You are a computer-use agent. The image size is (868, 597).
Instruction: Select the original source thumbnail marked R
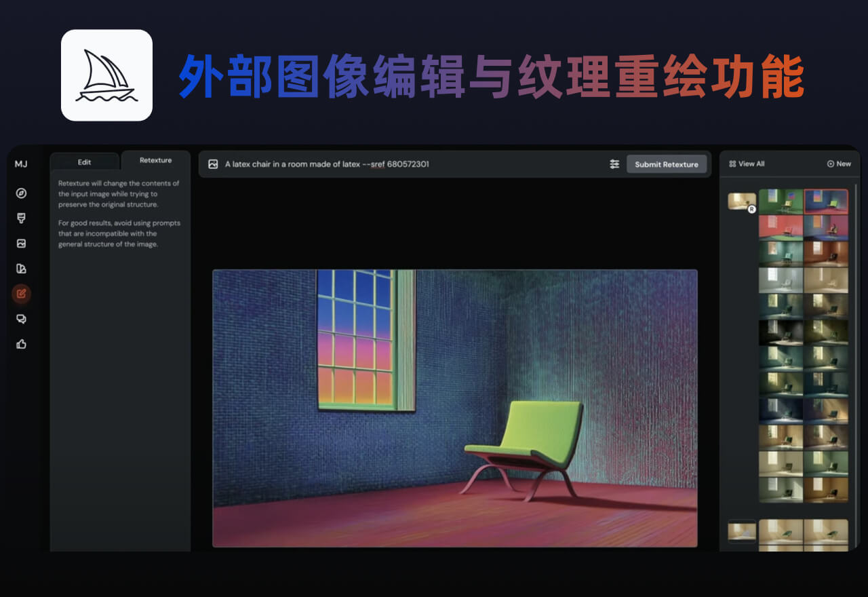tap(742, 201)
